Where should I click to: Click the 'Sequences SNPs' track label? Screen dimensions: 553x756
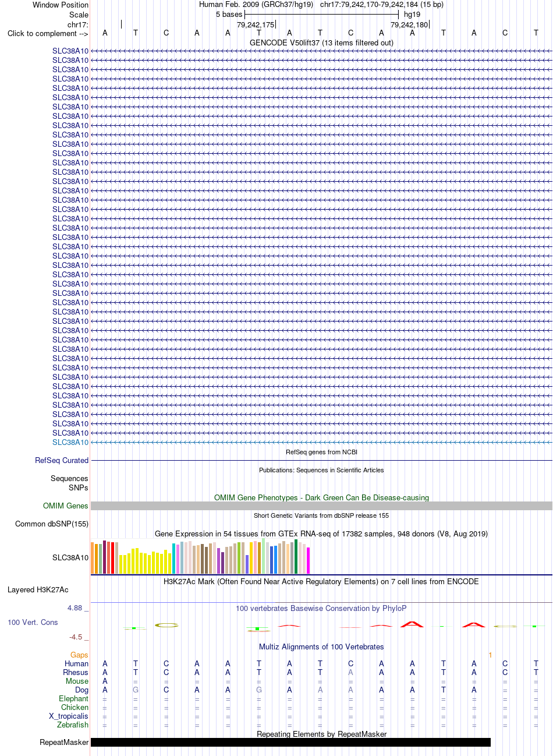point(69,483)
